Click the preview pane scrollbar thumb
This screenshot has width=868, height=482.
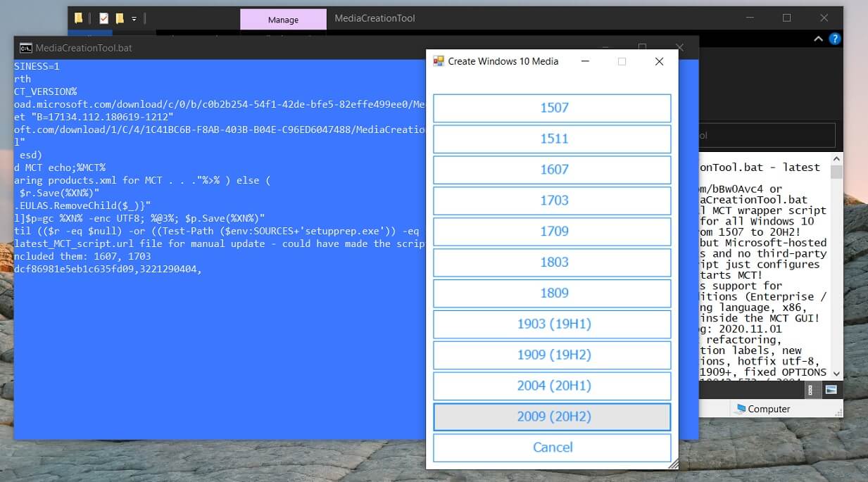pyautogui.click(x=836, y=172)
